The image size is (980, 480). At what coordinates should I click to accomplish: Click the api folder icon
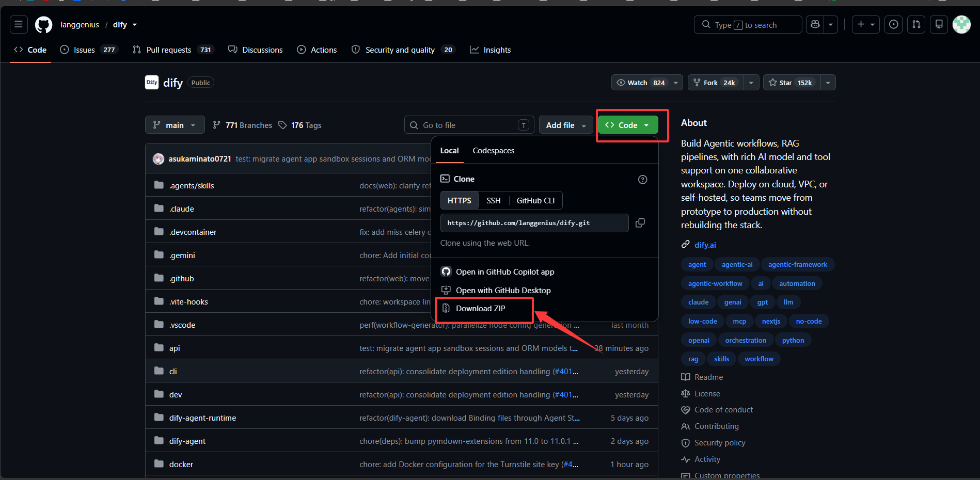click(x=159, y=348)
